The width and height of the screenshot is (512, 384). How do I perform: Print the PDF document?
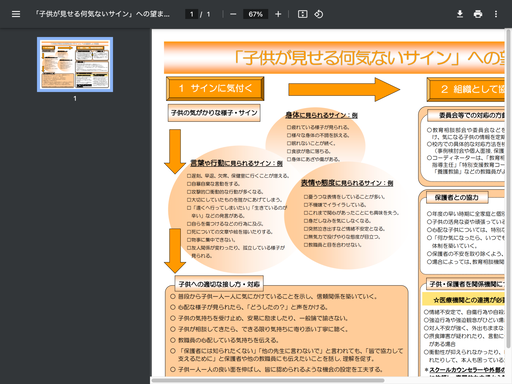click(x=478, y=14)
